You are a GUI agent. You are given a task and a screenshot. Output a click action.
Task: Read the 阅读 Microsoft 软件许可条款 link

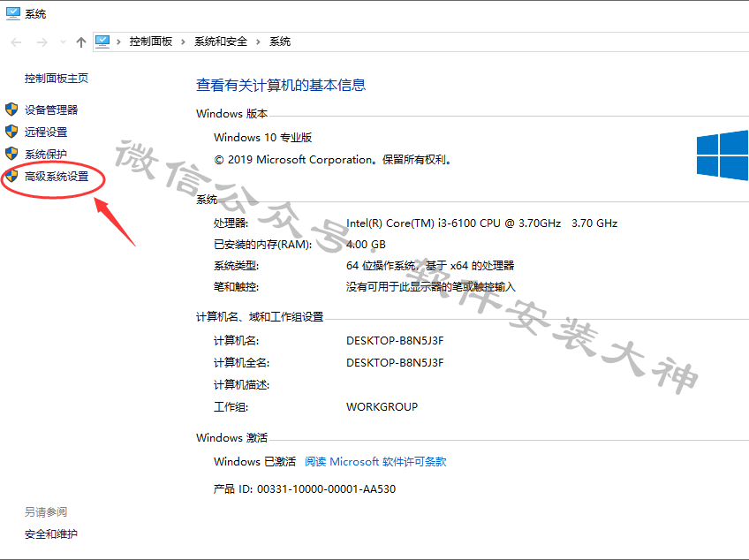click(x=375, y=462)
